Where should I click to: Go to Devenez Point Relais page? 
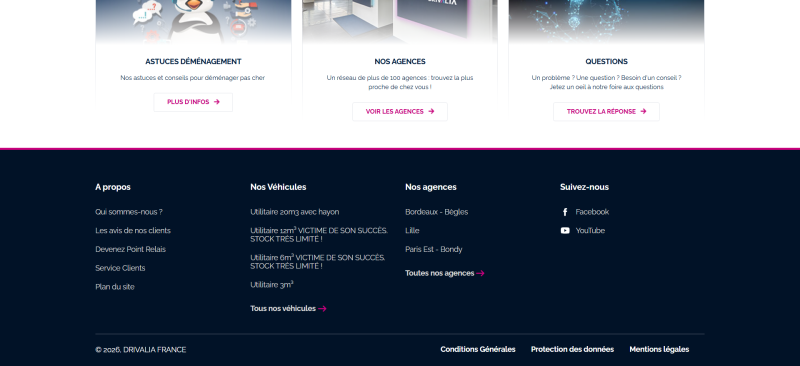(x=130, y=250)
